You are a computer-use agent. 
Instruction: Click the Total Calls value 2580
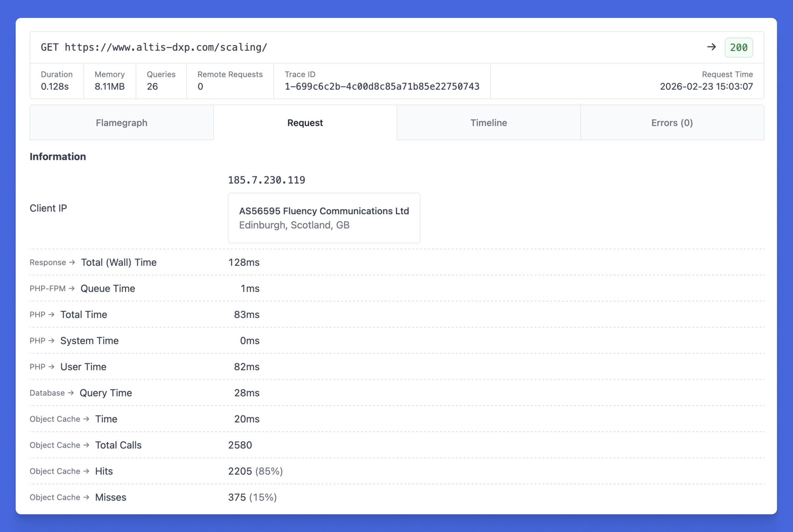click(x=240, y=445)
